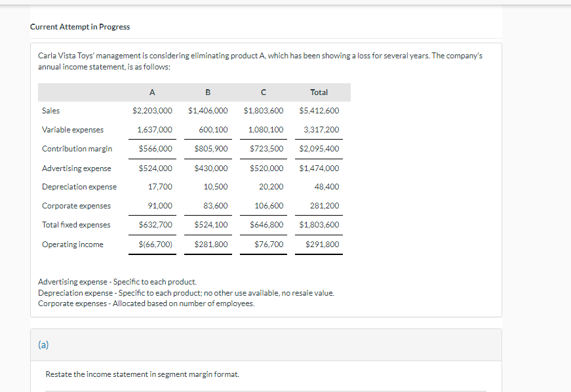Click the Depreciation expense no resale note
Screen dimensions: 571x392
coord(186,292)
